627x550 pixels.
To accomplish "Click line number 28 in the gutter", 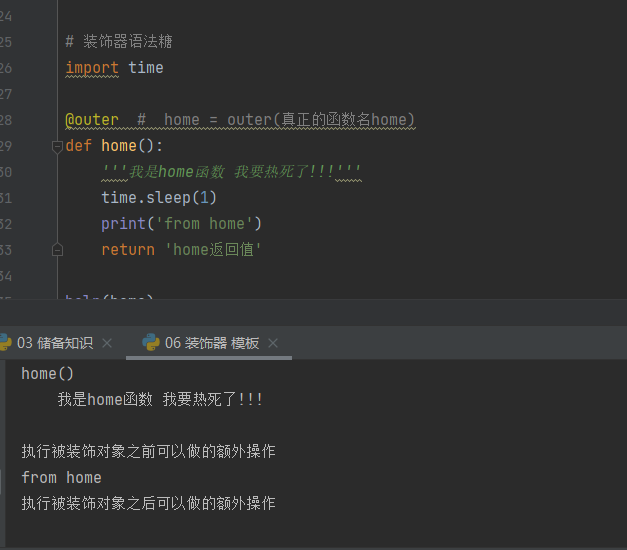I will coord(7,120).
